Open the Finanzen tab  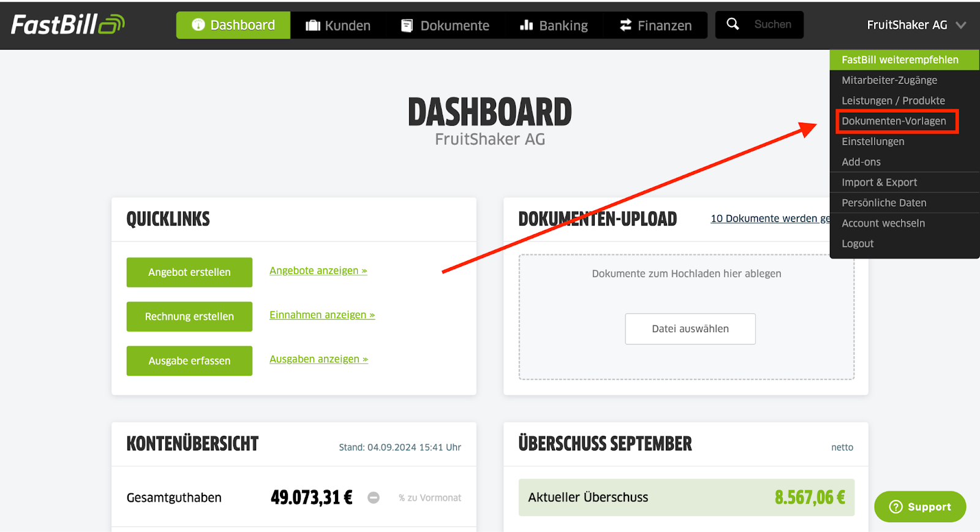pyautogui.click(x=655, y=25)
